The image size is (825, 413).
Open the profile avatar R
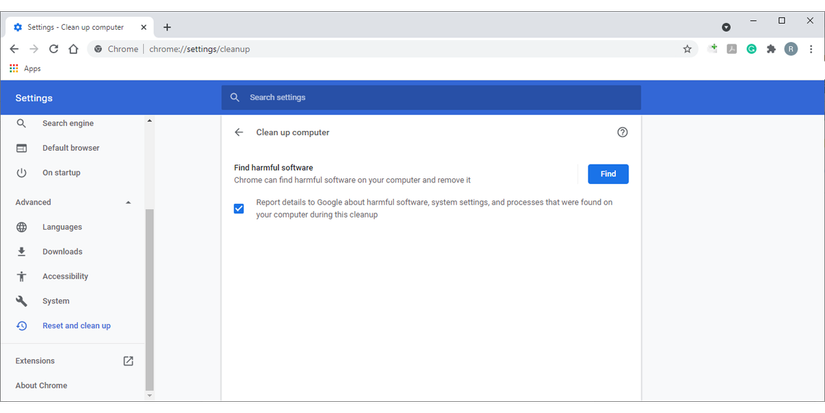point(791,49)
